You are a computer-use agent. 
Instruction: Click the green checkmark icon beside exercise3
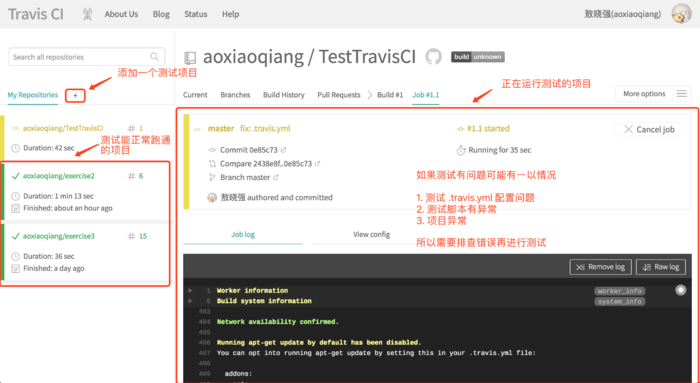pyautogui.click(x=15, y=236)
